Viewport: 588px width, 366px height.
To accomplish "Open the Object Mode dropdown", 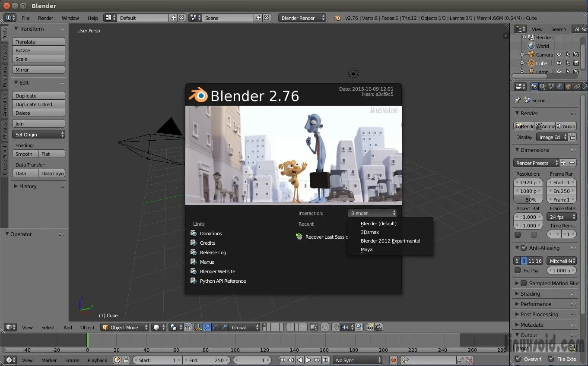I will (x=125, y=327).
